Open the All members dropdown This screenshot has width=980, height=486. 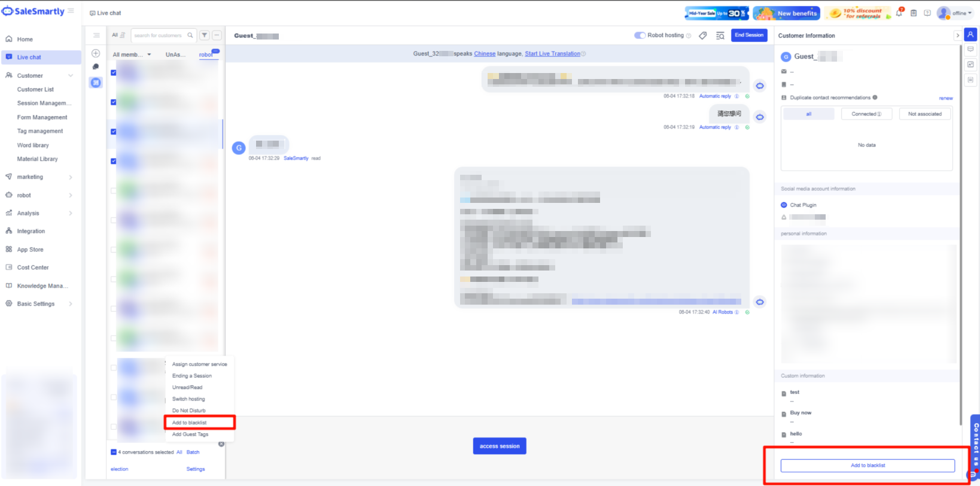coord(132,54)
